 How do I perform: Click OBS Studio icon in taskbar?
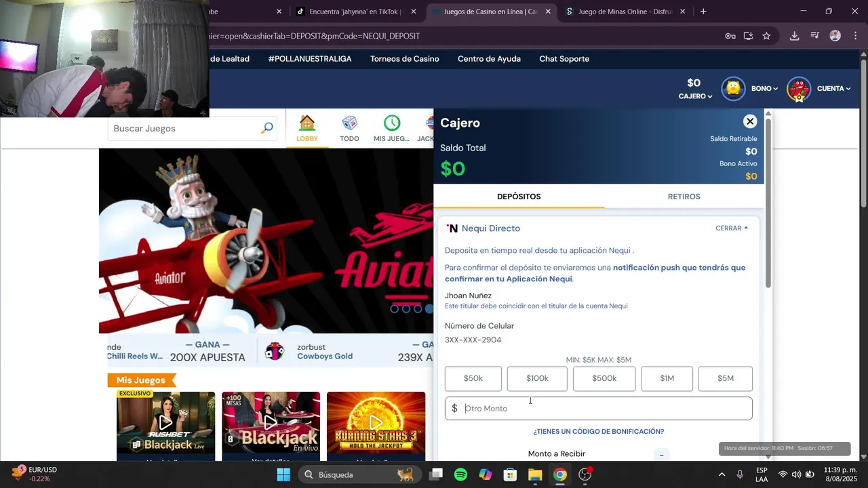click(x=585, y=474)
